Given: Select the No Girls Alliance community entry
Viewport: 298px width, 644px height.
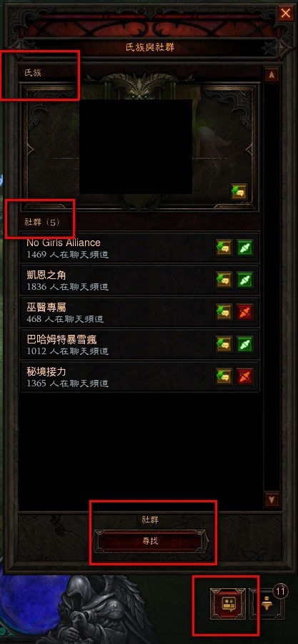Looking at the screenshot, I should (x=140, y=248).
